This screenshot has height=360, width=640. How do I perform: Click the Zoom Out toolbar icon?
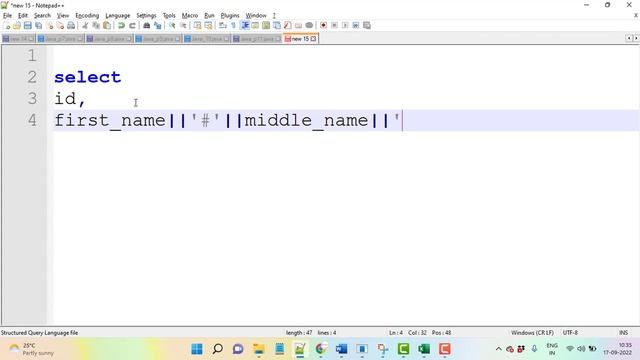[183, 25]
